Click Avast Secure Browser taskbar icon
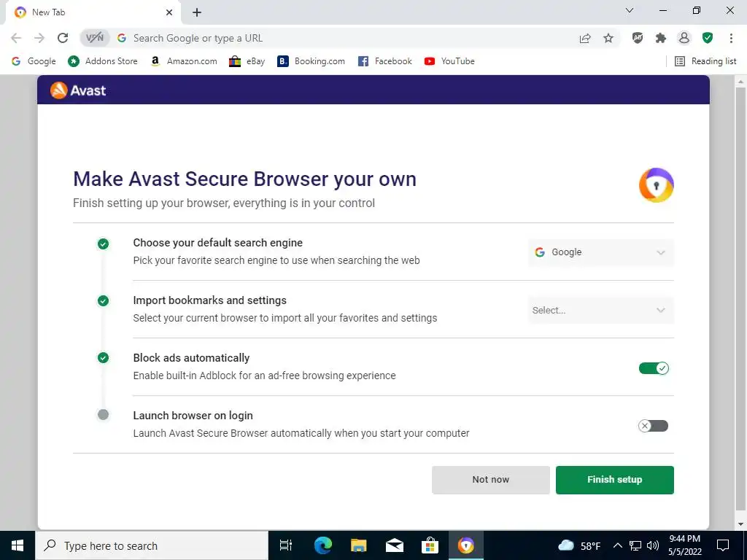747x560 pixels. point(466,545)
